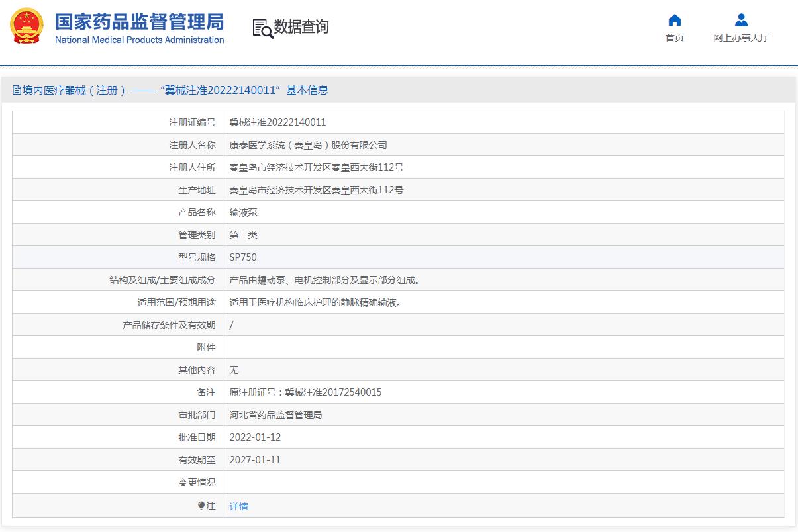This screenshot has width=798, height=532.
Task: Click the 数据查询 heading text
Action: 301,27
